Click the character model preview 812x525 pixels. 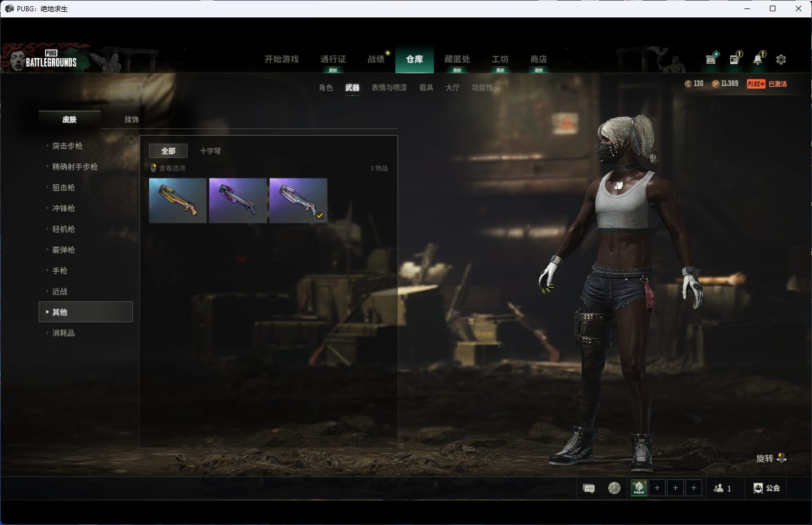tap(622, 293)
